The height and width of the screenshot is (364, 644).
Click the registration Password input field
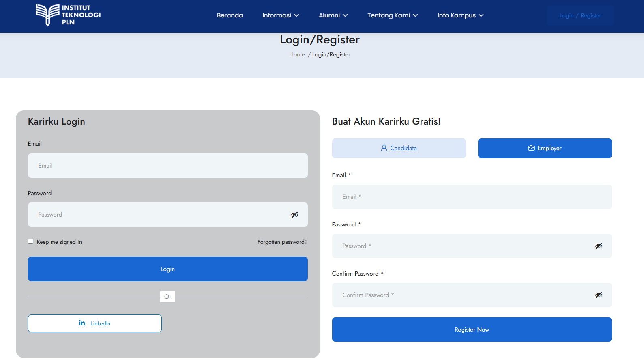point(472,246)
